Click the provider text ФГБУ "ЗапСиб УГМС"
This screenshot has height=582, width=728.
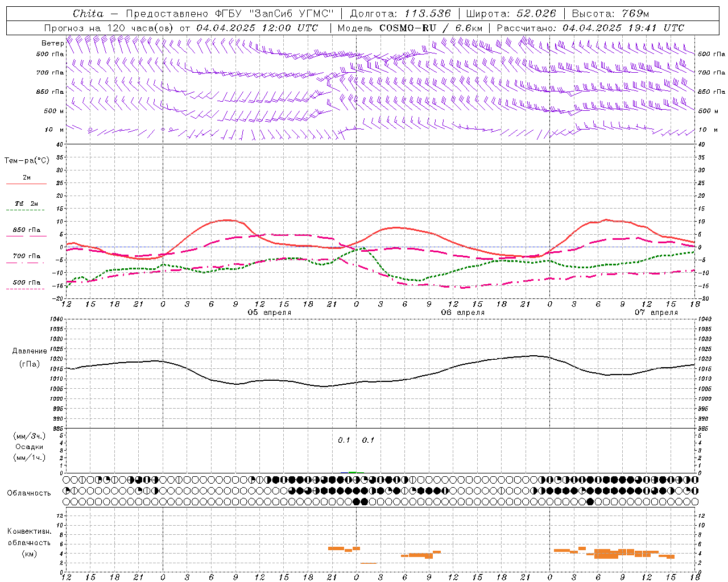pyautogui.click(x=275, y=14)
